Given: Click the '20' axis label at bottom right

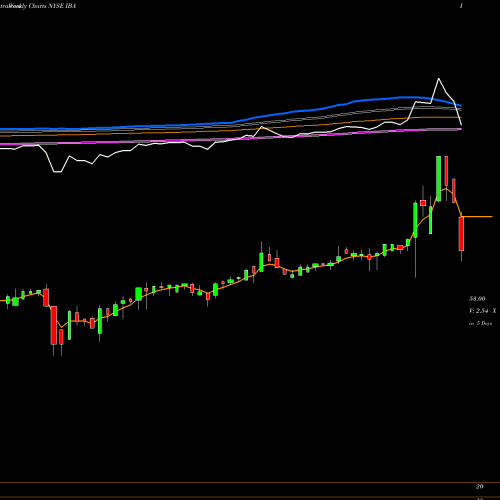Looking at the screenshot, I should click(479, 486).
